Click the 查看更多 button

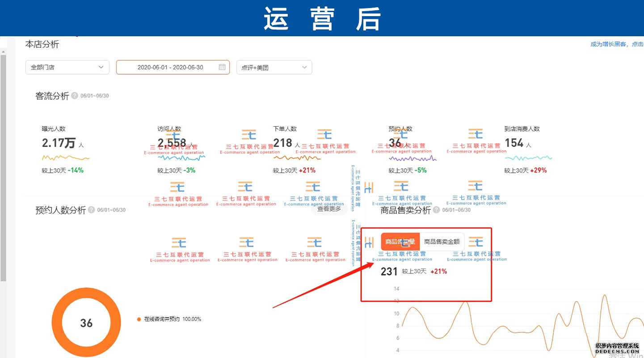click(329, 209)
